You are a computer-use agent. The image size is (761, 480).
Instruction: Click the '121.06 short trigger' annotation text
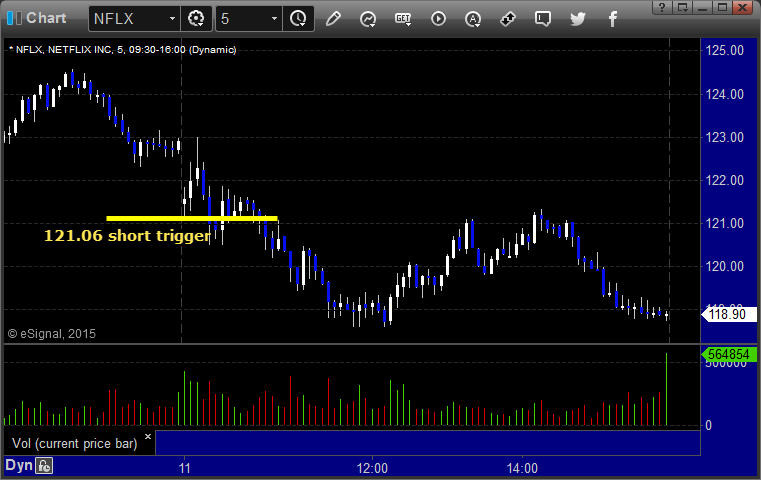point(127,236)
